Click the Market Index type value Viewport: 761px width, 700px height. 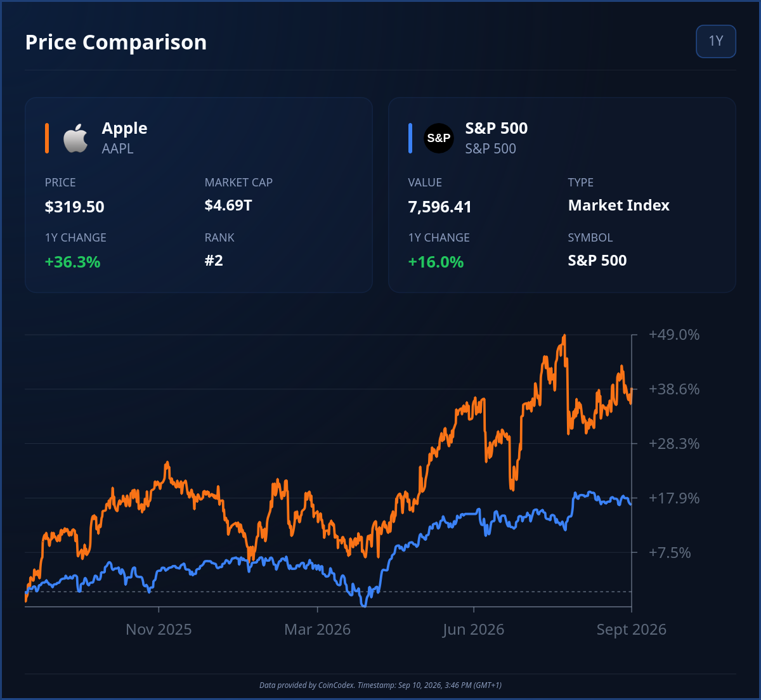619,205
